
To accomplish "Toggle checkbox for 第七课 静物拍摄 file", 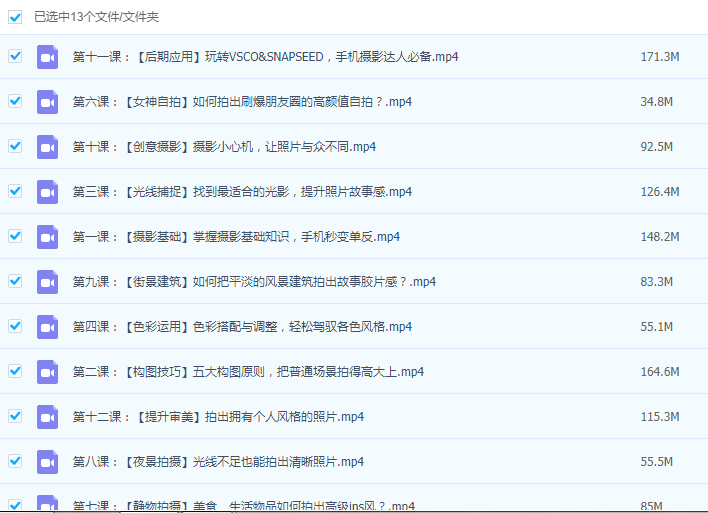I will (x=15, y=505).
